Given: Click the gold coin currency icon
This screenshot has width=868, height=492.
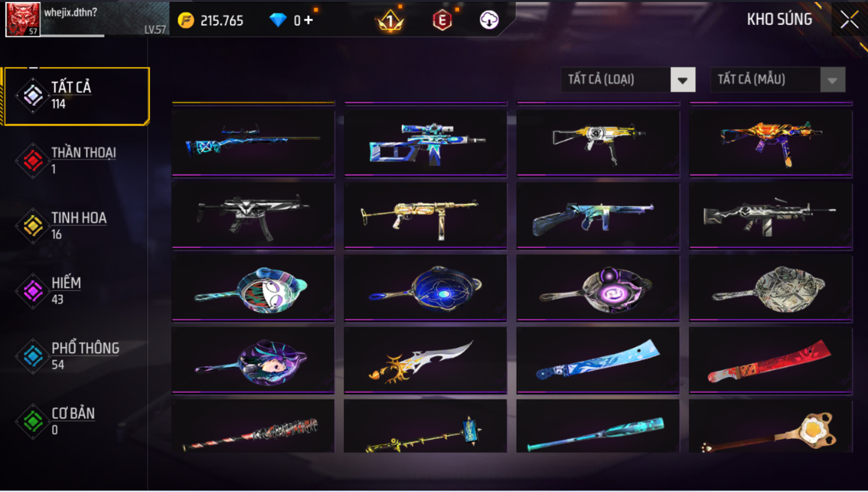Looking at the screenshot, I should pos(186,20).
